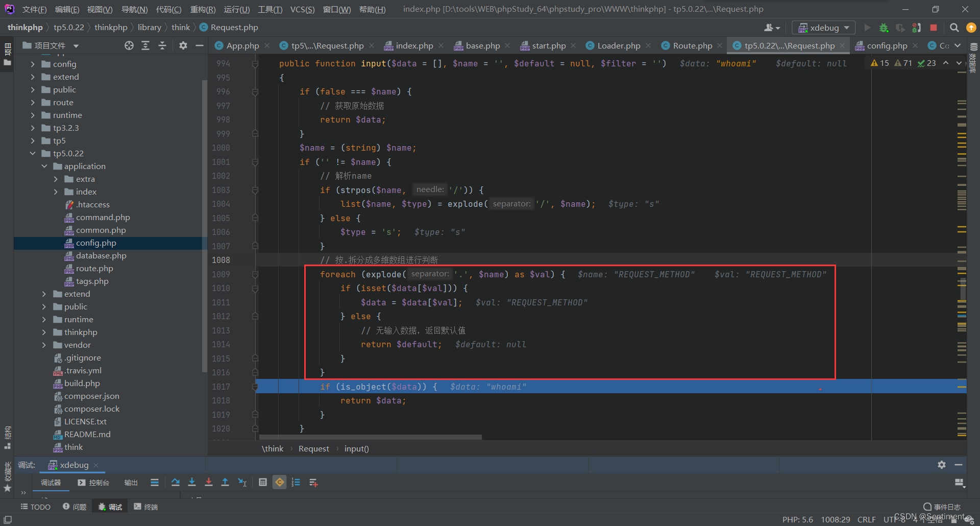Expand the vendor folder

click(44, 345)
